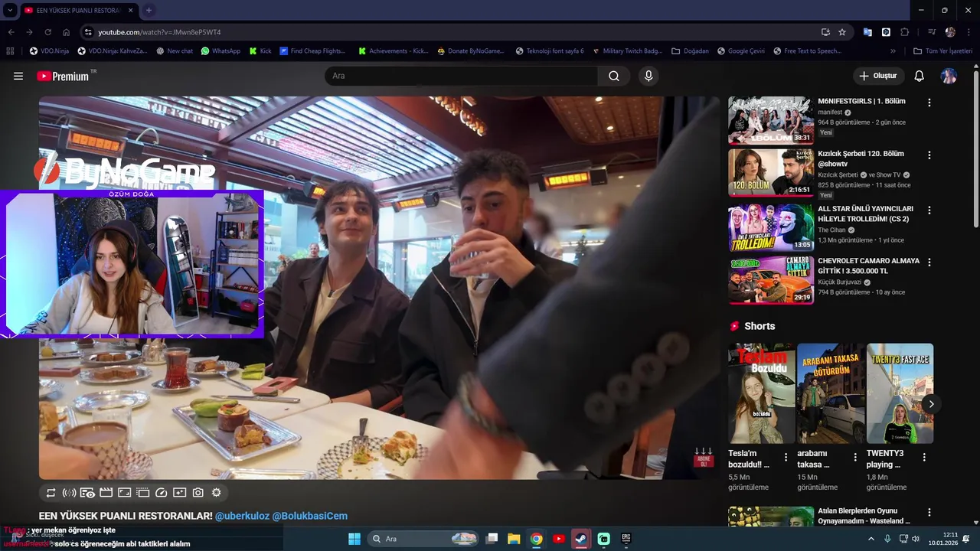Image resolution: width=980 pixels, height=551 pixels.
Task: Open the VDO.Ninja: KahveZa bookmark
Action: click(x=112, y=51)
